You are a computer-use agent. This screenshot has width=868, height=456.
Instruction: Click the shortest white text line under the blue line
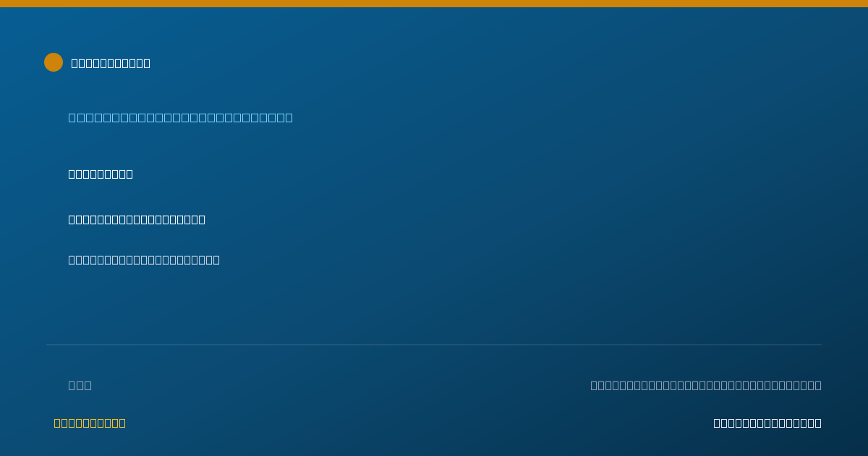pyautogui.click(x=101, y=174)
